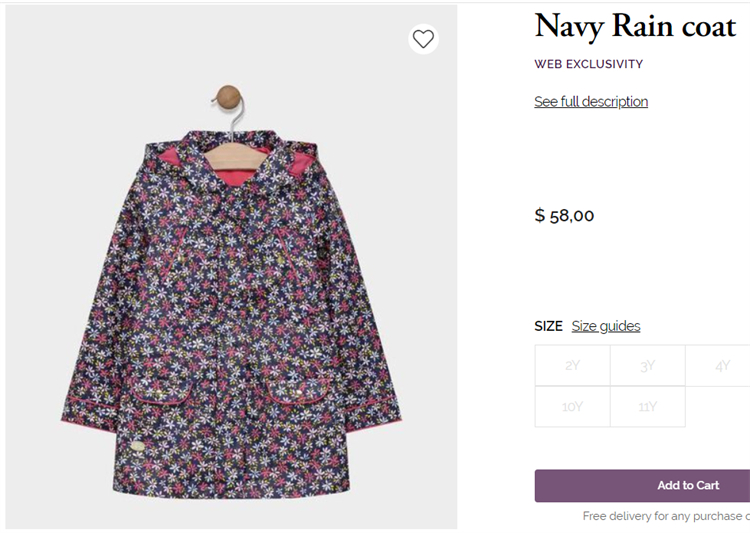Image resolution: width=750 pixels, height=533 pixels.
Task: Click the WEB EXCLUSIVITY label
Action: coord(588,64)
